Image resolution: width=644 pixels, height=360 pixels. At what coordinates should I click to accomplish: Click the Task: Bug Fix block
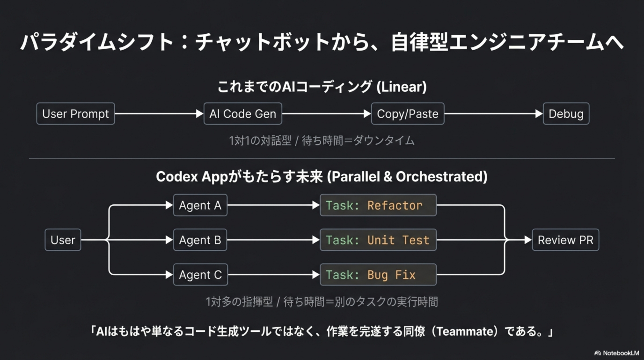click(x=378, y=275)
